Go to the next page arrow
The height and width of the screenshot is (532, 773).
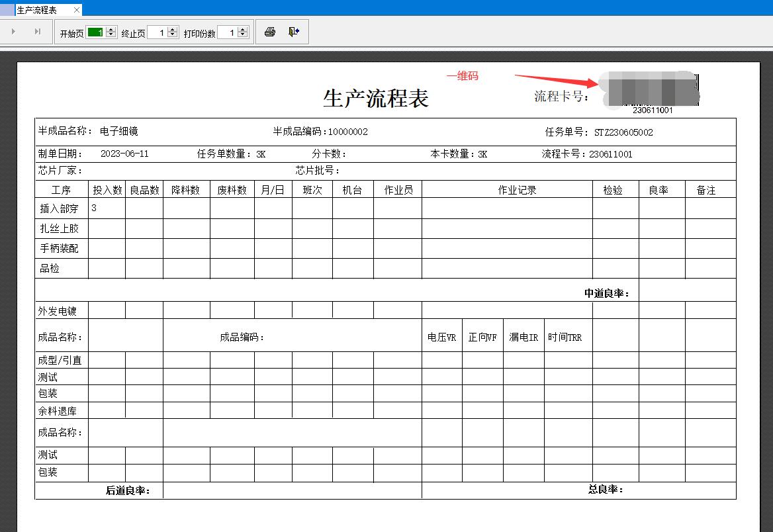click(13, 32)
